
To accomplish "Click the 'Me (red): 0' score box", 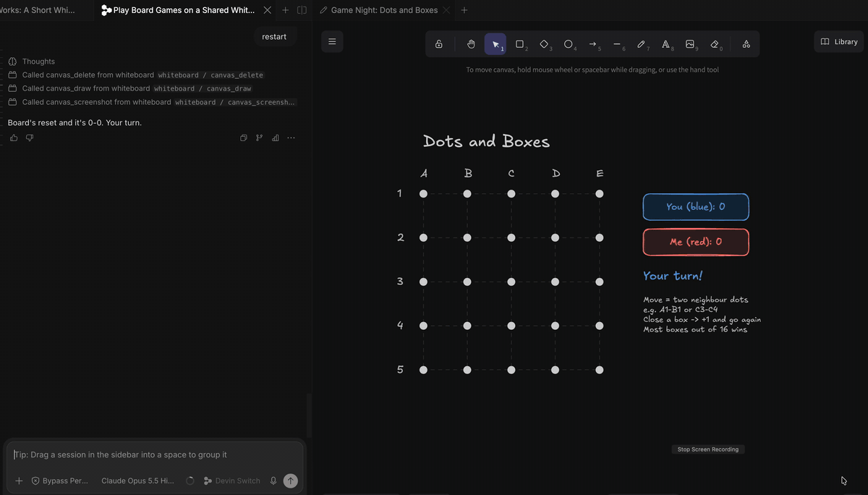I will coord(696,242).
